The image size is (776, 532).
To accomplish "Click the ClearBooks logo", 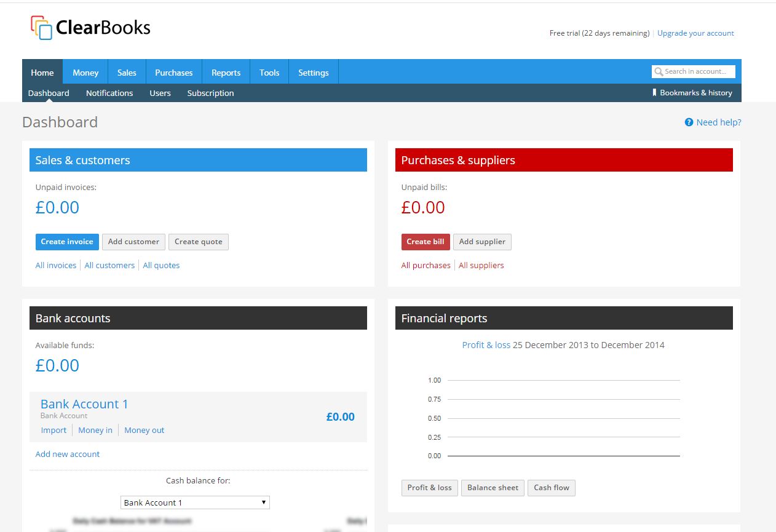I will 90,28.
